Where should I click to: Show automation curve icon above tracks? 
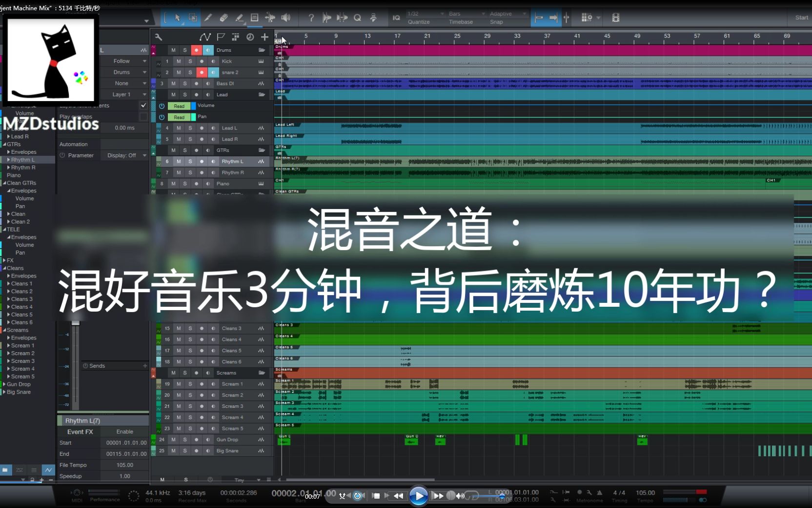pos(205,37)
